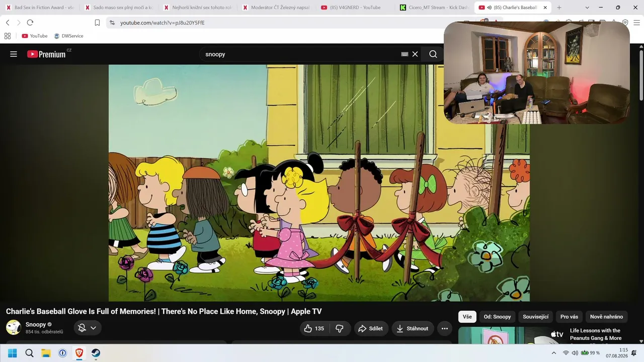Image resolution: width=644 pixels, height=362 pixels.
Task: Open the Windows Start menu
Action: click(x=12, y=353)
